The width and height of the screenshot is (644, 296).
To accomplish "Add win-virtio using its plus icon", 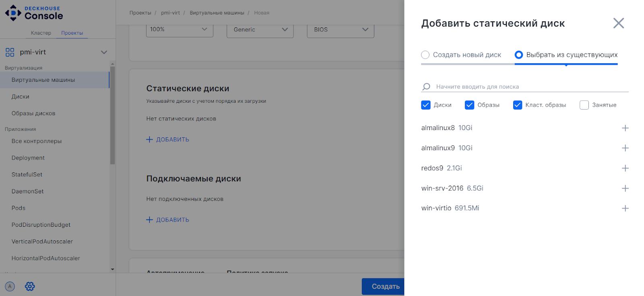I will tap(625, 208).
